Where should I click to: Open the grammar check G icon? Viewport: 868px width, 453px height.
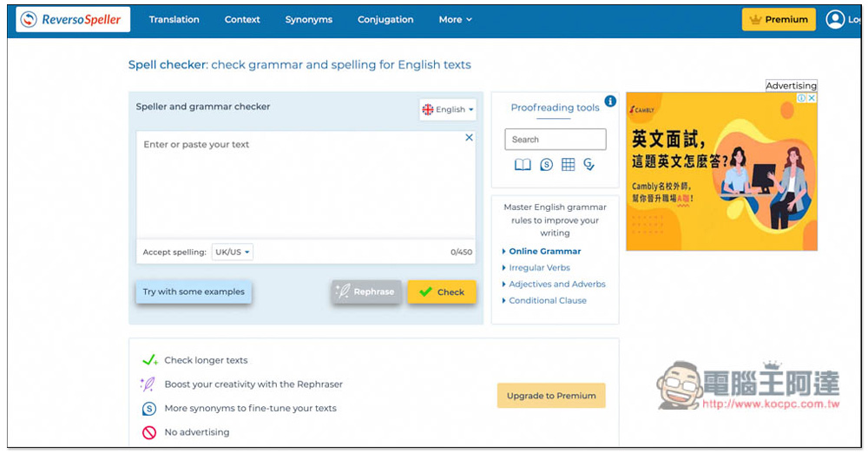pyautogui.click(x=589, y=165)
